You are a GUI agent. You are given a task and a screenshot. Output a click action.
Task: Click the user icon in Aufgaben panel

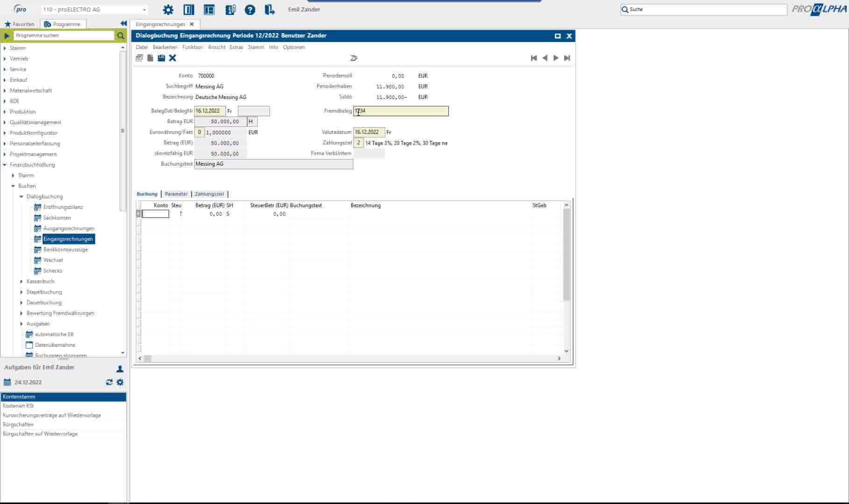[x=120, y=369]
